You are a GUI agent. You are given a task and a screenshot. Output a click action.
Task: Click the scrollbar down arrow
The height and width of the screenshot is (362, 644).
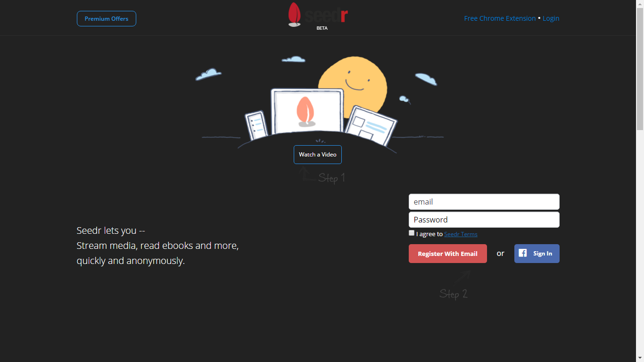[x=640, y=358]
